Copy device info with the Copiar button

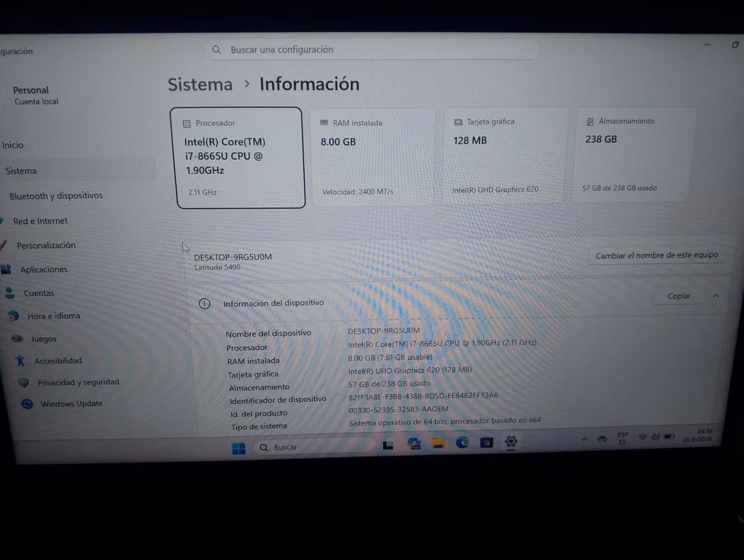point(679,296)
